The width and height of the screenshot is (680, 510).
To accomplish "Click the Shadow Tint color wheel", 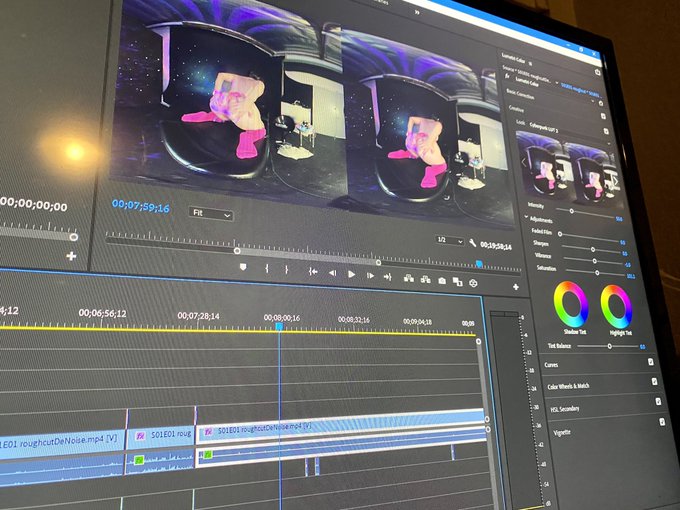I will click(571, 304).
